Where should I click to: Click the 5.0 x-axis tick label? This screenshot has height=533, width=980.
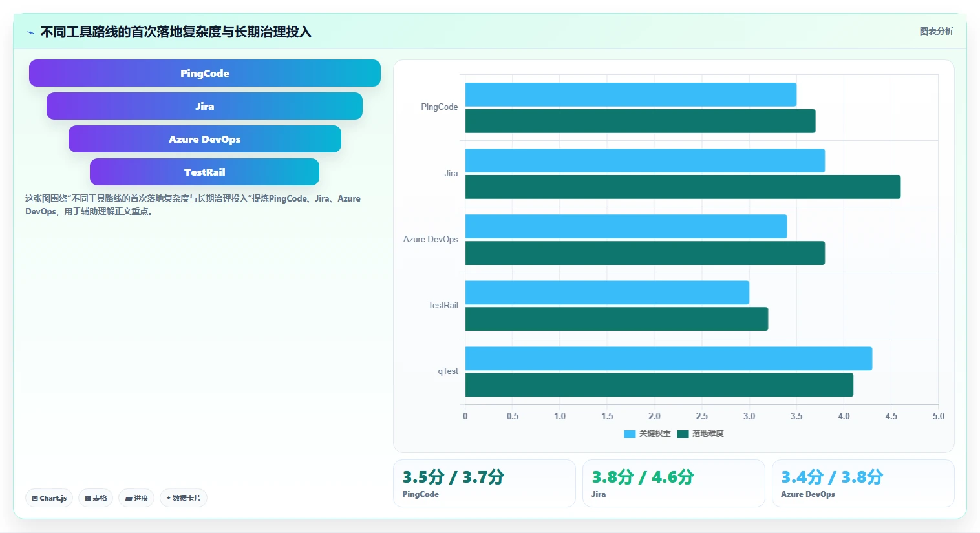pos(938,417)
